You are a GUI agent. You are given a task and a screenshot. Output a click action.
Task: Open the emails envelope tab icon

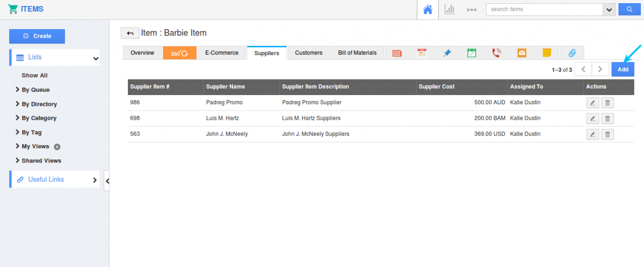click(522, 53)
